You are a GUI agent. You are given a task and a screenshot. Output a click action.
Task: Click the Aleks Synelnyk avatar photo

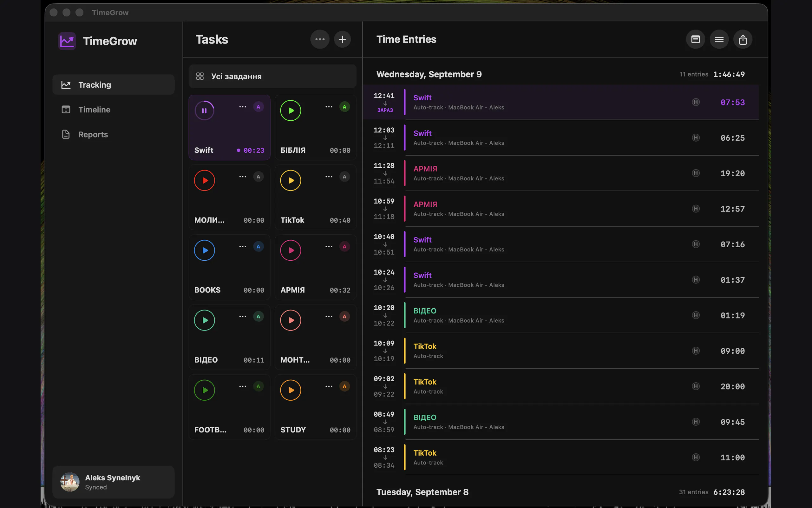pyautogui.click(x=70, y=482)
